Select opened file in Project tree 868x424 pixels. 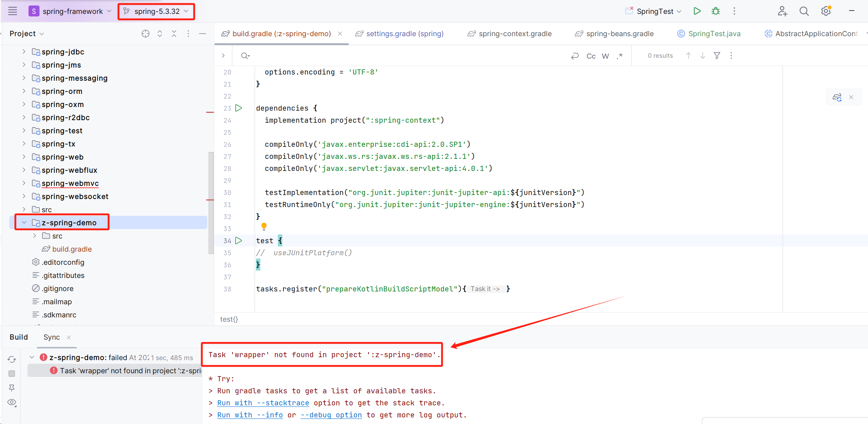146,34
